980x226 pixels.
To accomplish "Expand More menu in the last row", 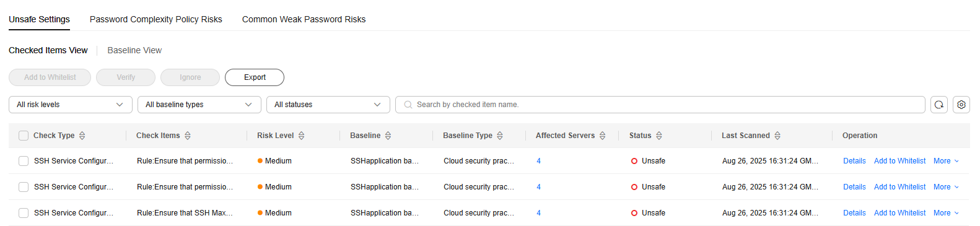I will click(x=946, y=213).
